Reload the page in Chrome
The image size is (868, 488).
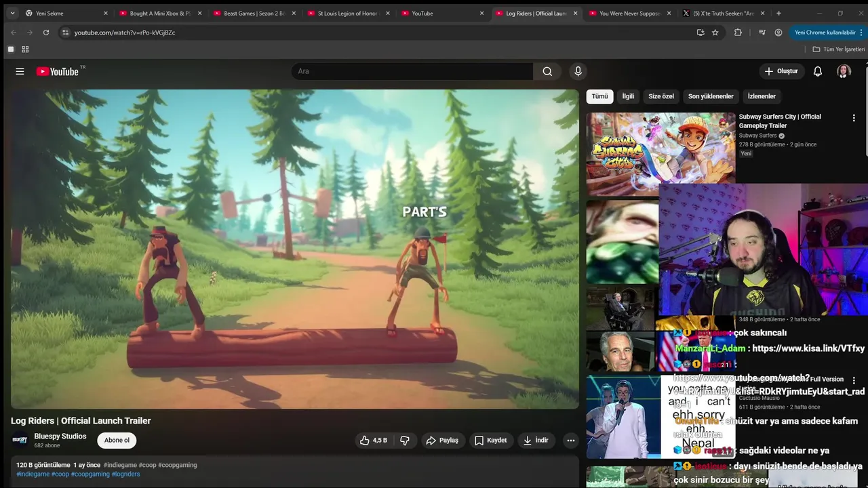[46, 33]
